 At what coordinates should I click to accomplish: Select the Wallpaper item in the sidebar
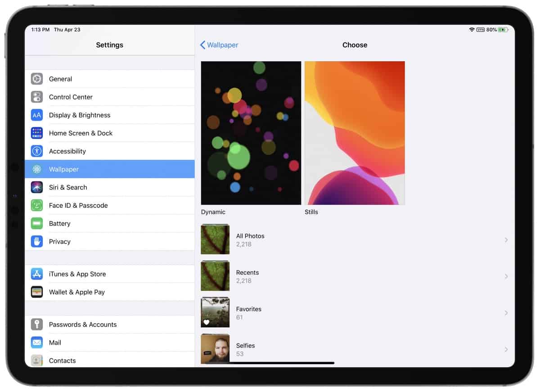(x=63, y=169)
